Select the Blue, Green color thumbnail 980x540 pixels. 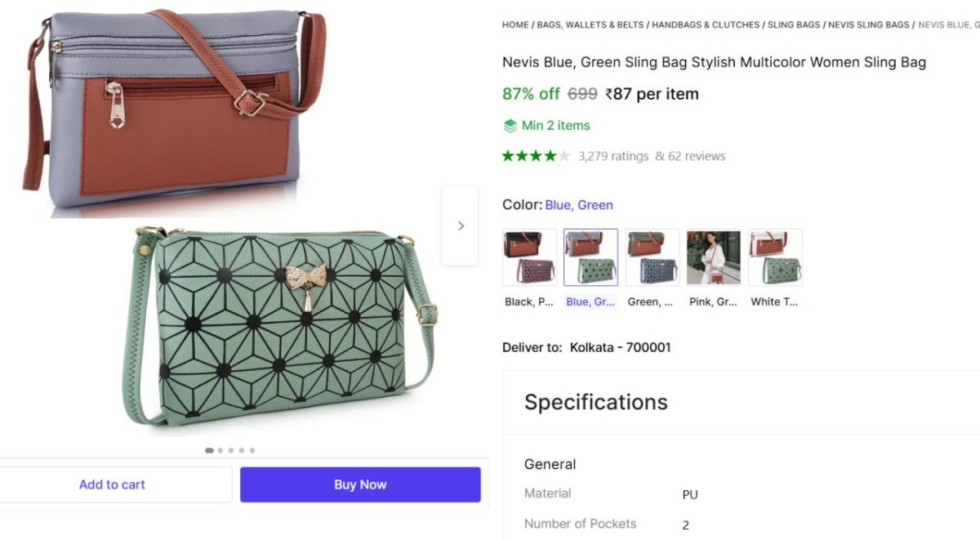coord(590,257)
